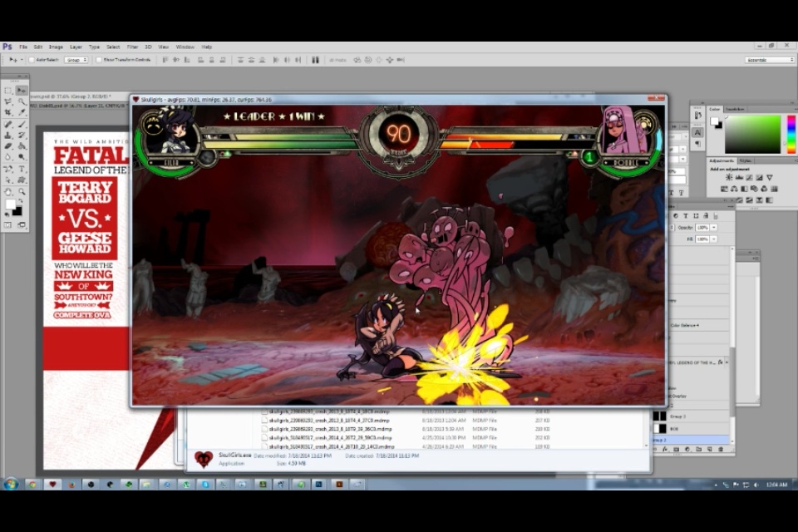
Task: Click the hue spectrum strip in Color panel
Action: (791, 135)
